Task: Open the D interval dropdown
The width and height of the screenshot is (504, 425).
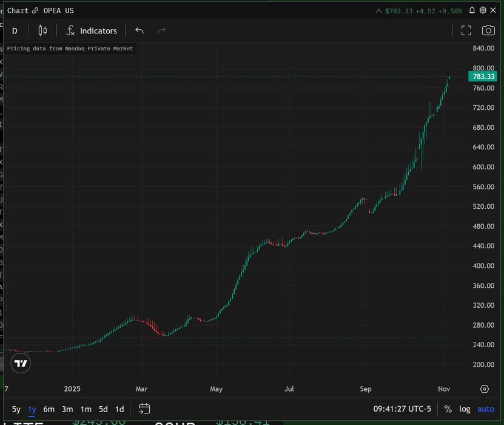Action: tap(15, 30)
